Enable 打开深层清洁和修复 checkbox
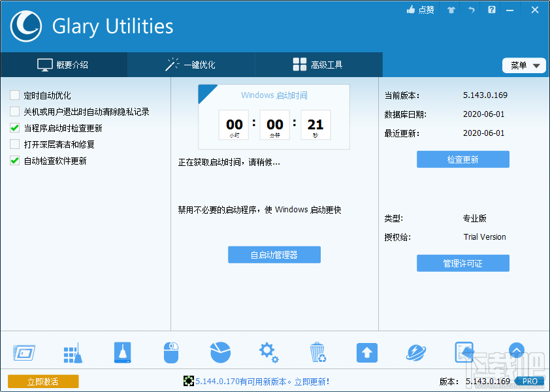 [14, 144]
